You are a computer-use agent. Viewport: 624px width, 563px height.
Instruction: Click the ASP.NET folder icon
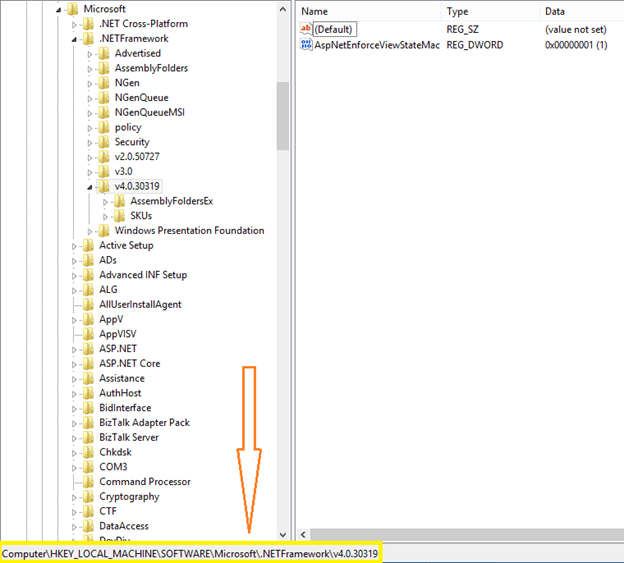[88, 349]
